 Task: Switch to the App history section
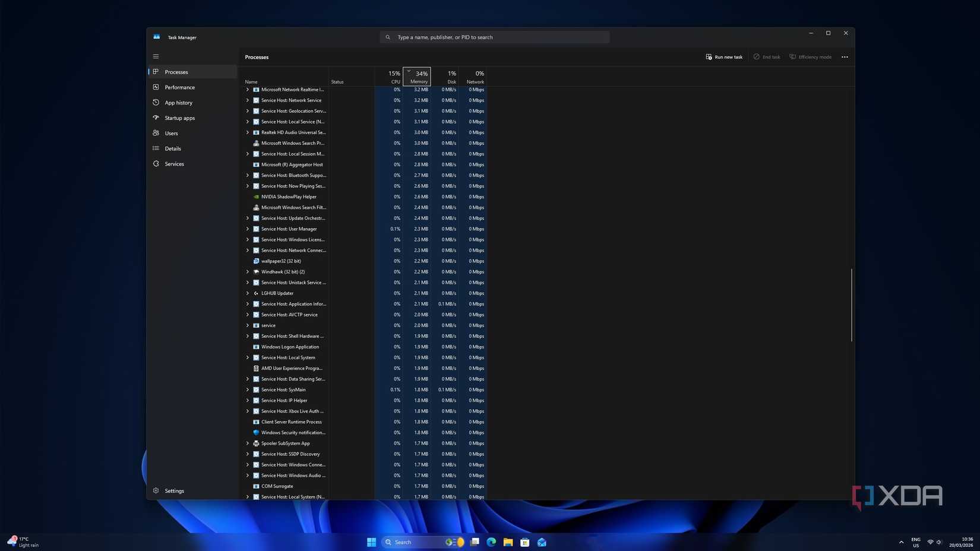point(178,102)
